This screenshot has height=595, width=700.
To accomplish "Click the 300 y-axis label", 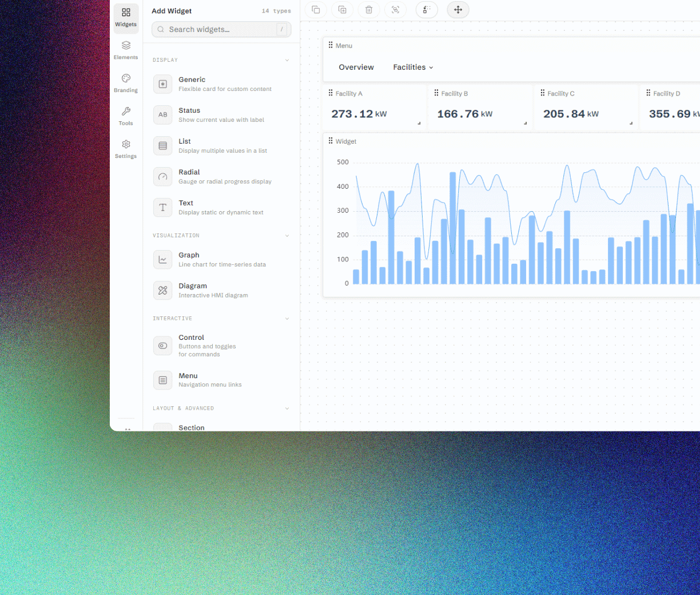I will tap(343, 211).
